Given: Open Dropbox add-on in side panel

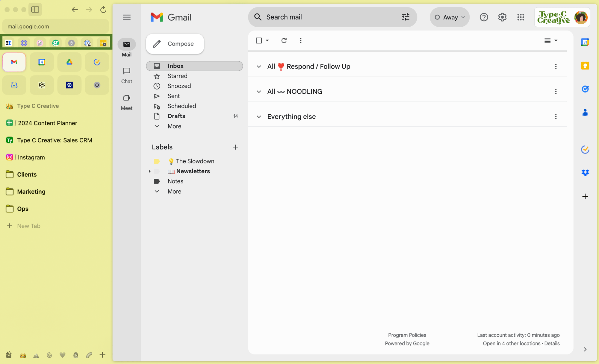Looking at the screenshot, I should 585,173.
